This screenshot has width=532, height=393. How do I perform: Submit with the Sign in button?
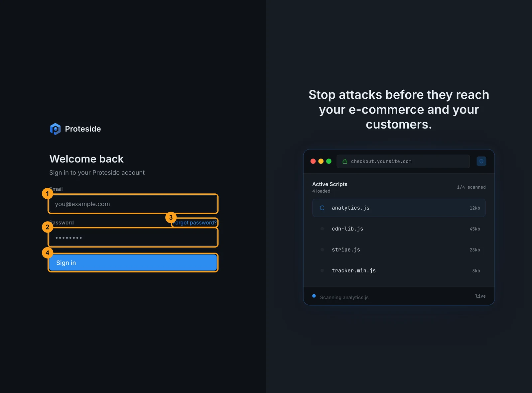pos(133,263)
